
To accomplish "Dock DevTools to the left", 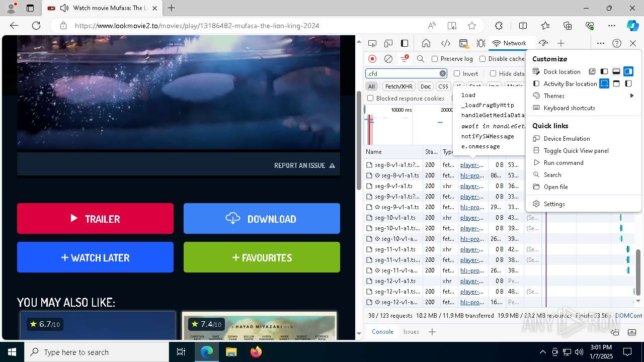I will tap(604, 71).
